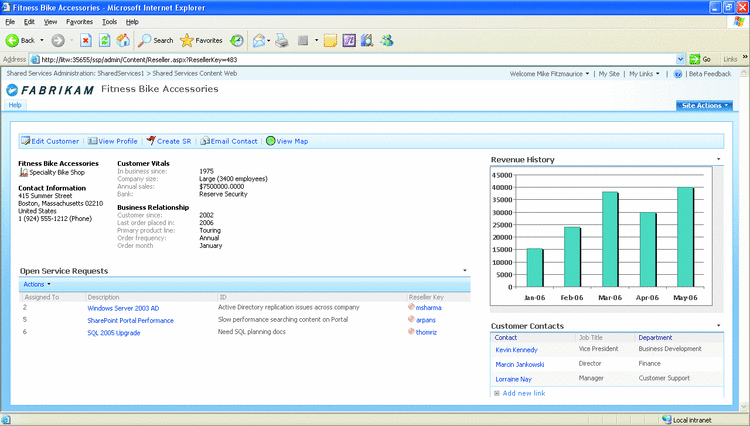
Task: Open the Edit menu
Action: 29,22
